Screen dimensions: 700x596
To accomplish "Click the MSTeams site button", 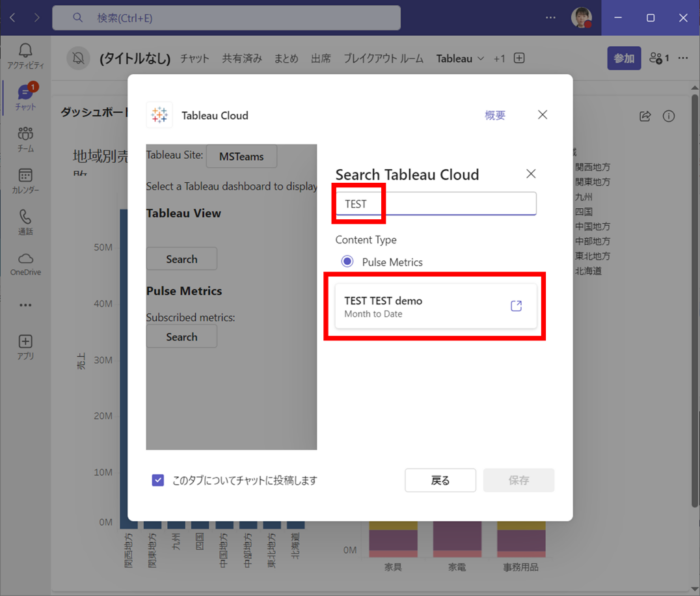I will pos(242,156).
